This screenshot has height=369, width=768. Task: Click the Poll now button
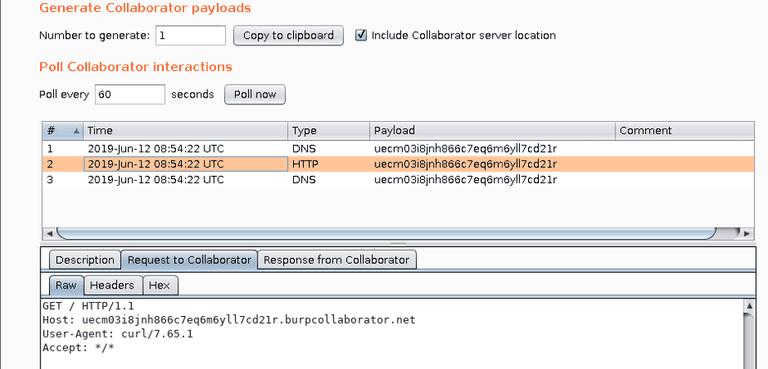[255, 95]
